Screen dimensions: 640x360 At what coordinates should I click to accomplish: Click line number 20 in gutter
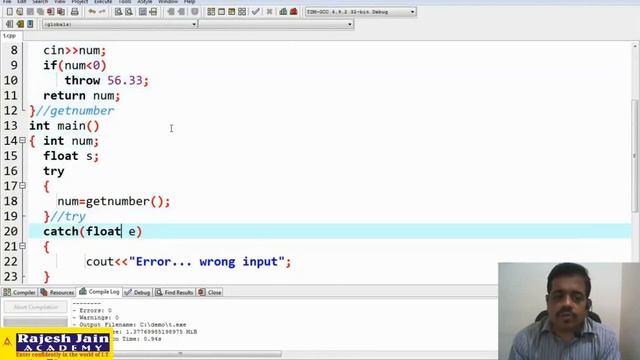coord(11,231)
